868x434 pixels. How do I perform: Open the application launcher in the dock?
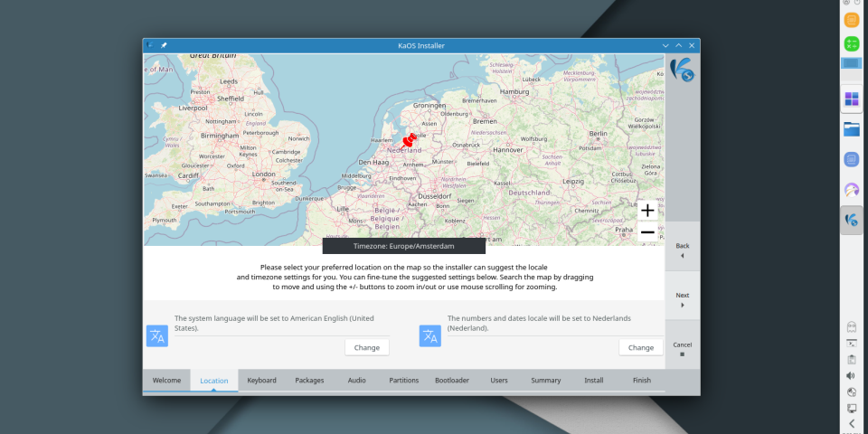coord(851,99)
